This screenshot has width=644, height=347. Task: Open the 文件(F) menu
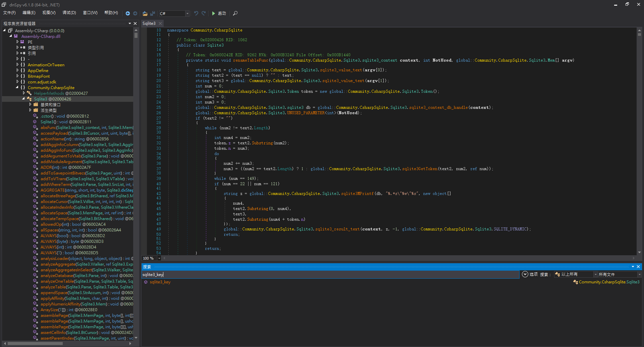(9, 13)
